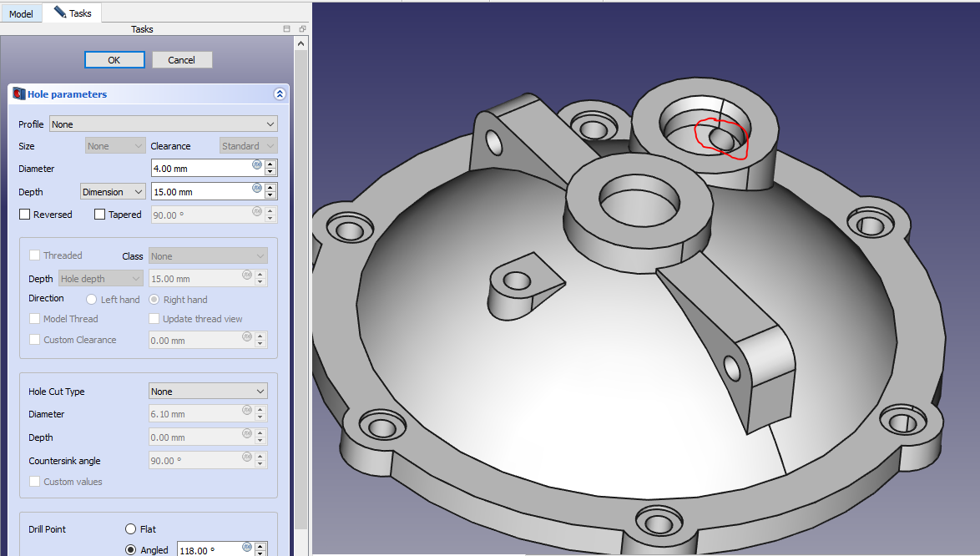Enable the Tapered checkbox
This screenshot has height=556, width=980.
pyautogui.click(x=100, y=215)
